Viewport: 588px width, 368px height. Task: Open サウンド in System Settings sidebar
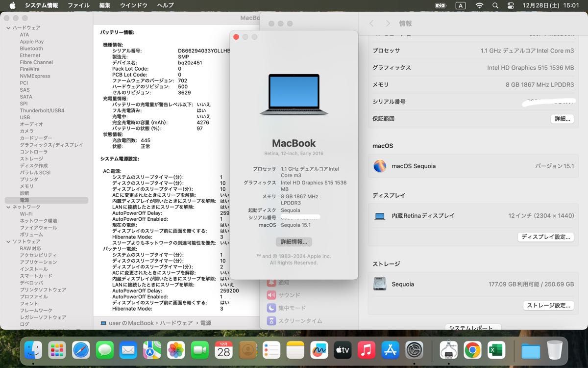(284, 295)
